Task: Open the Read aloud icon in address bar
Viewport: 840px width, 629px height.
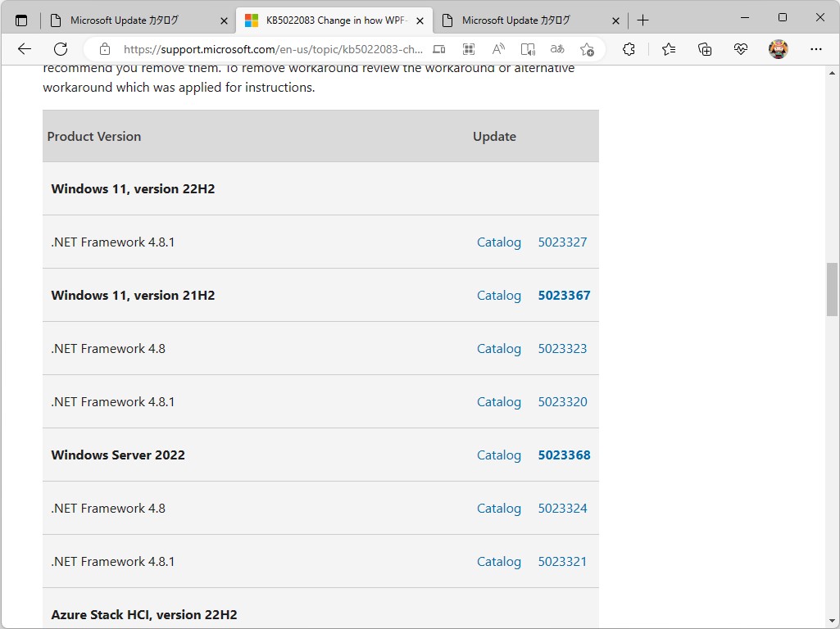Action: [x=498, y=49]
